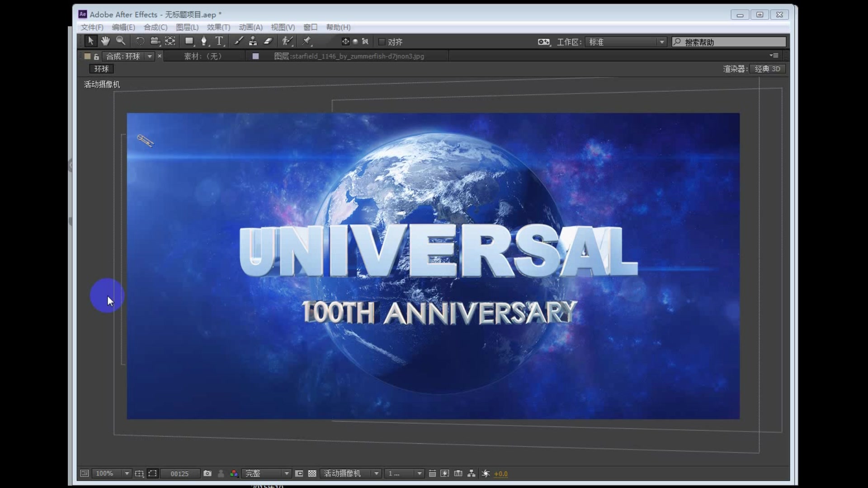The height and width of the screenshot is (488, 868).
Task: Click the 环球 composition flowchart button
Action: click(x=102, y=69)
